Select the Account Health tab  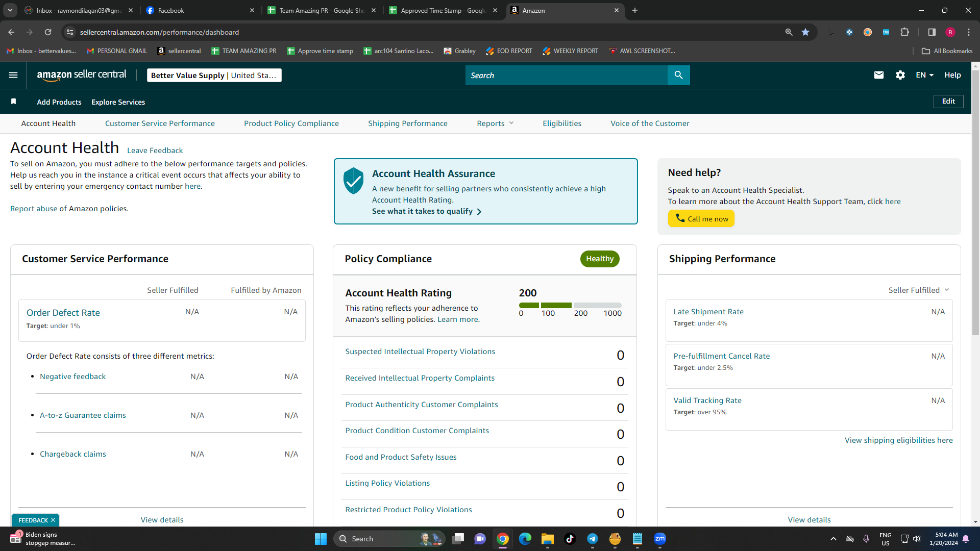tap(48, 123)
